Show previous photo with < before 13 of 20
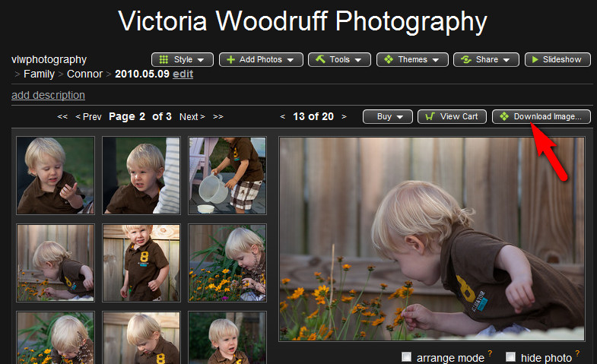Image resolution: width=597 pixels, height=364 pixels. 282,117
